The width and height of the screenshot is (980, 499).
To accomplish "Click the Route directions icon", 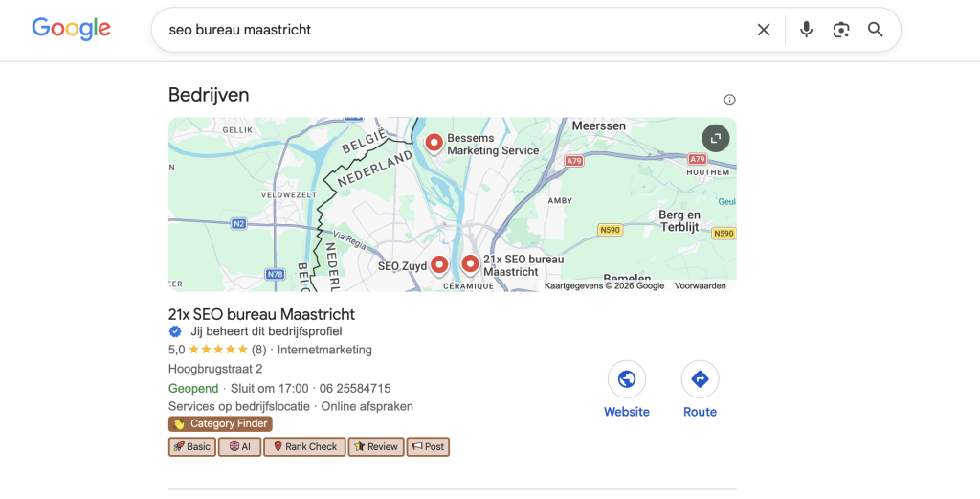I will [700, 379].
